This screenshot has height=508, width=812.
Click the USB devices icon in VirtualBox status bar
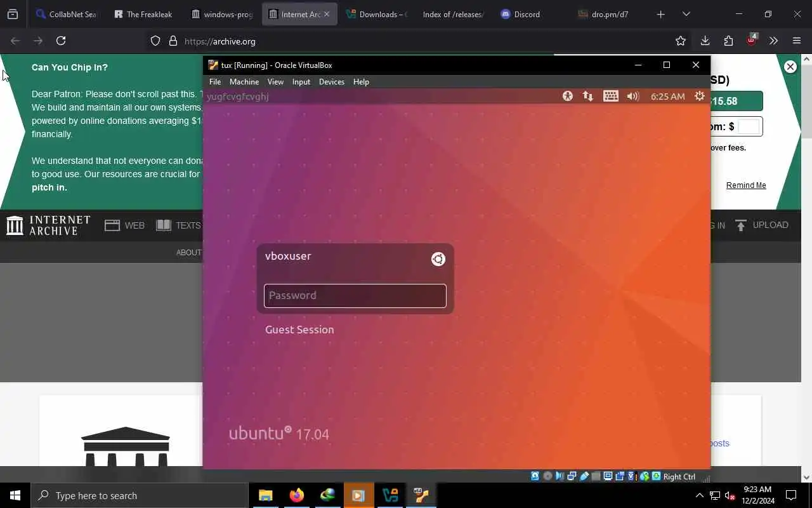pyautogui.click(x=584, y=476)
